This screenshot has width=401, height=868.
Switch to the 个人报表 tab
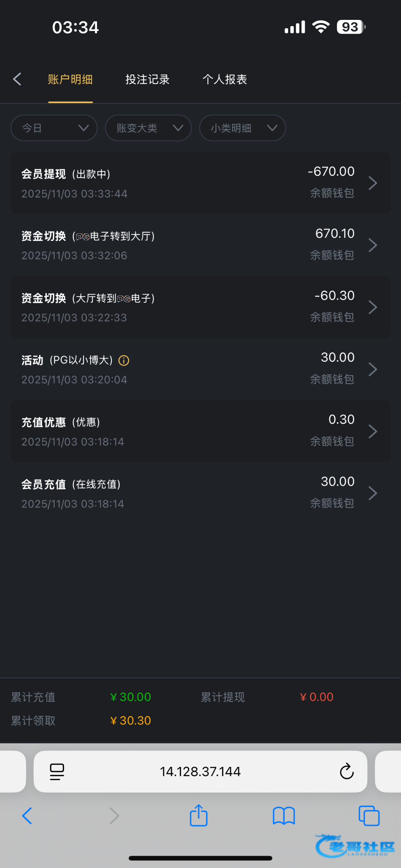click(x=224, y=80)
